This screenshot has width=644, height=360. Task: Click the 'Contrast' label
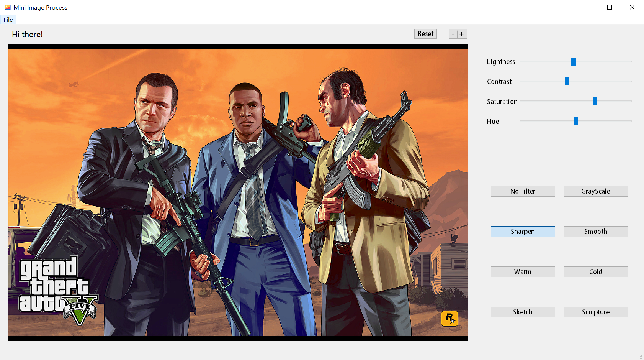(x=499, y=82)
